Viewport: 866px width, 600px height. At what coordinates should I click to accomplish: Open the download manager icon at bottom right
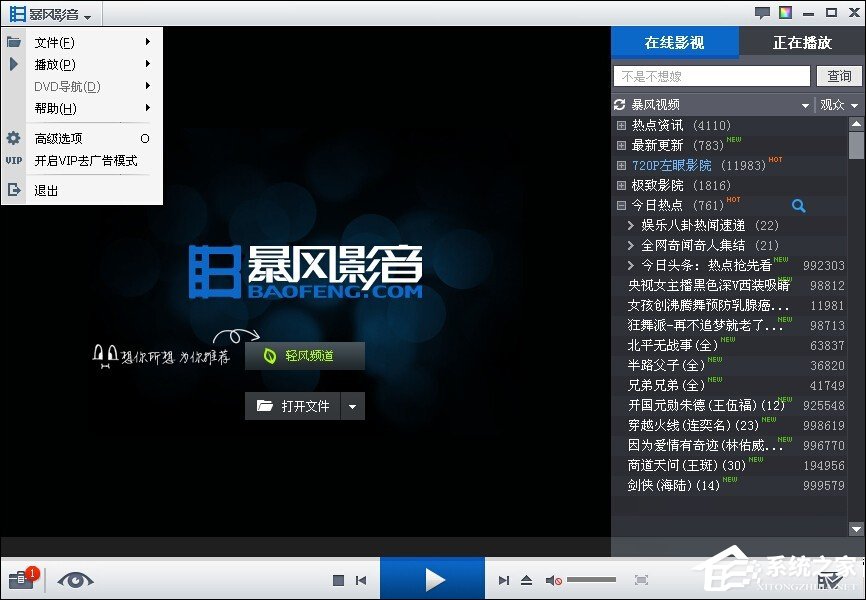pos(831,579)
